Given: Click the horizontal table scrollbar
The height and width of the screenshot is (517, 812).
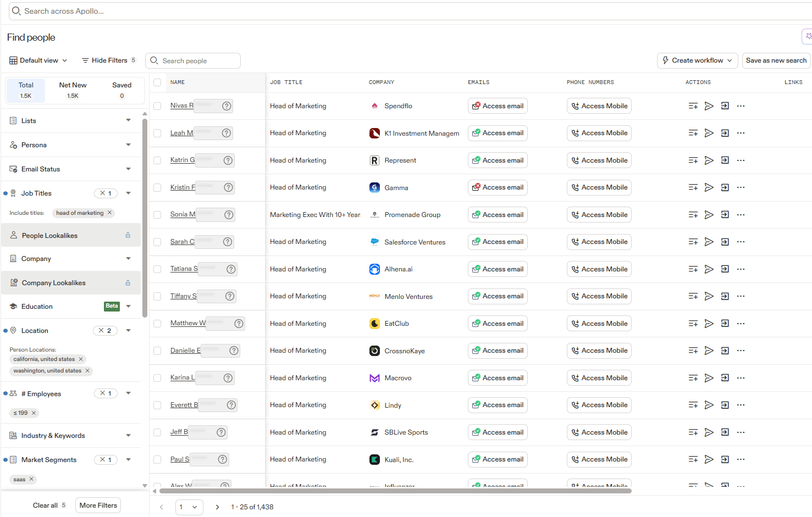Looking at the screenshot, I should 395,491.
